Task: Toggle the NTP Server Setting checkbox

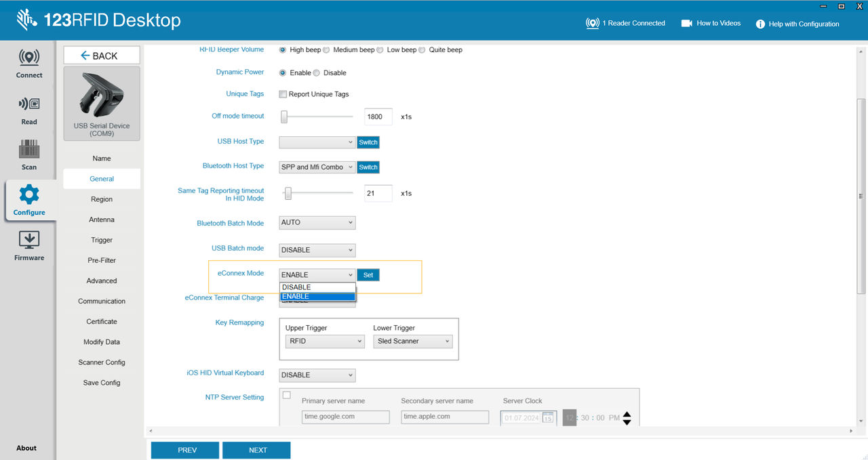Action: pyautogui.click(x=286, y=395)
